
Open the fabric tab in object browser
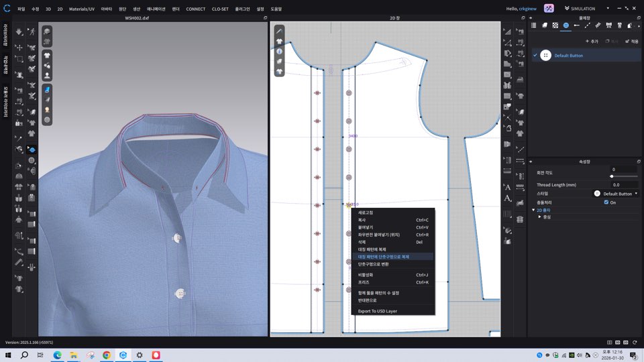click(545, 25)
